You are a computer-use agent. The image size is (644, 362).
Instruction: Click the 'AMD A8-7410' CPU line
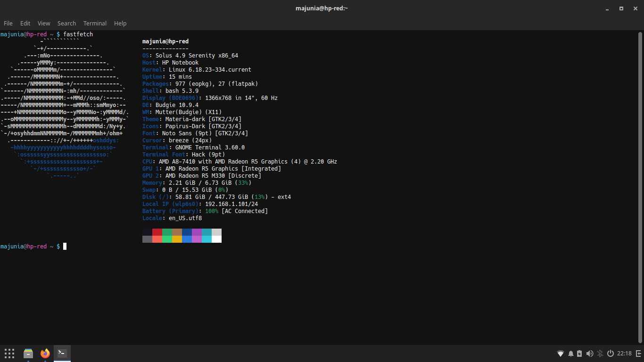click(248, 162)
